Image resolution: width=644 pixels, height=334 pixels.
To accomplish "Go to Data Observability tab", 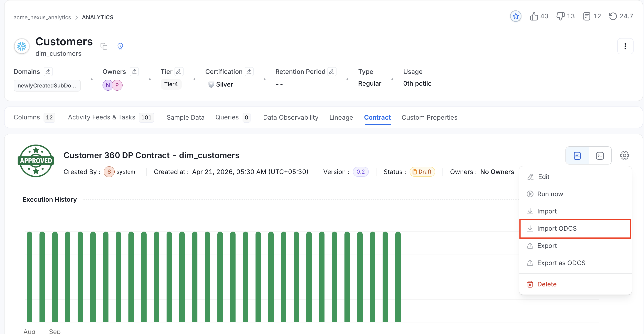I will 290,117.
